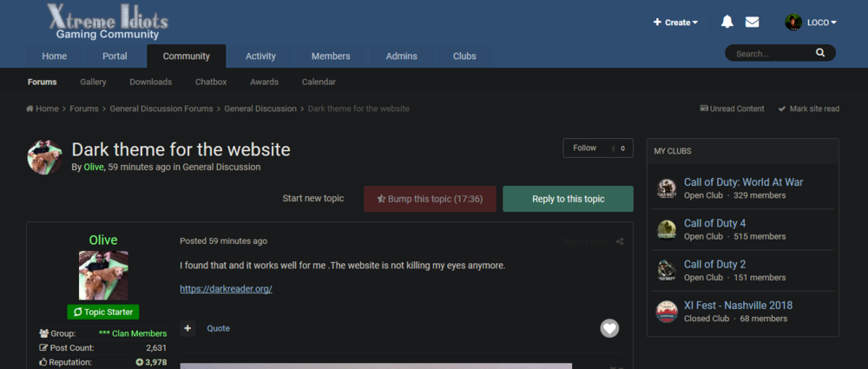Click the search magnifier icon
Image resolution: width=868 pixels, height=369 pixels.
click(x=820, y=53)
